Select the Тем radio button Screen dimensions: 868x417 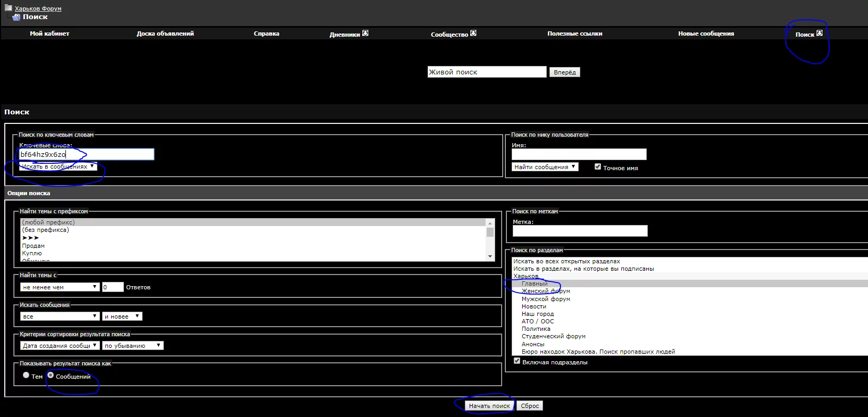pyautogui.click(x=26, y=376)
